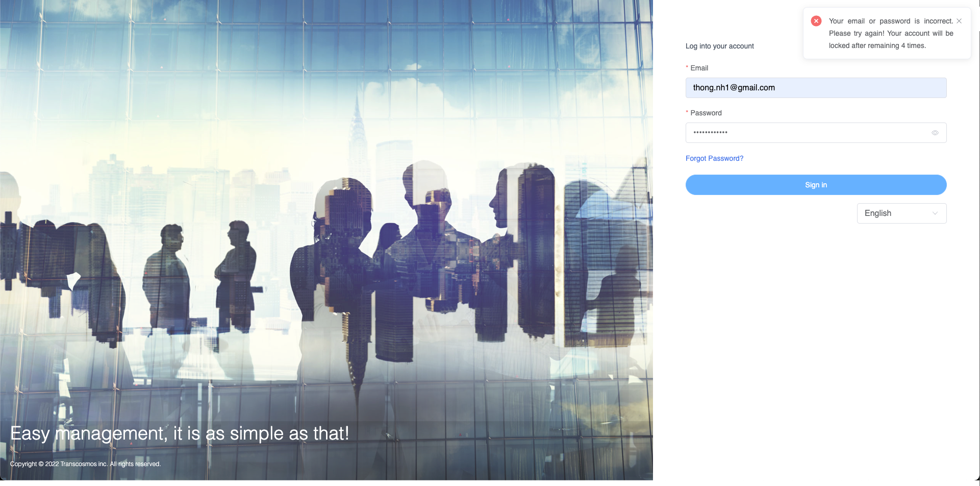This screenshot has width=980, height=486.
Task: Click the 'Log into your account' heading
Action: point(719,46)
